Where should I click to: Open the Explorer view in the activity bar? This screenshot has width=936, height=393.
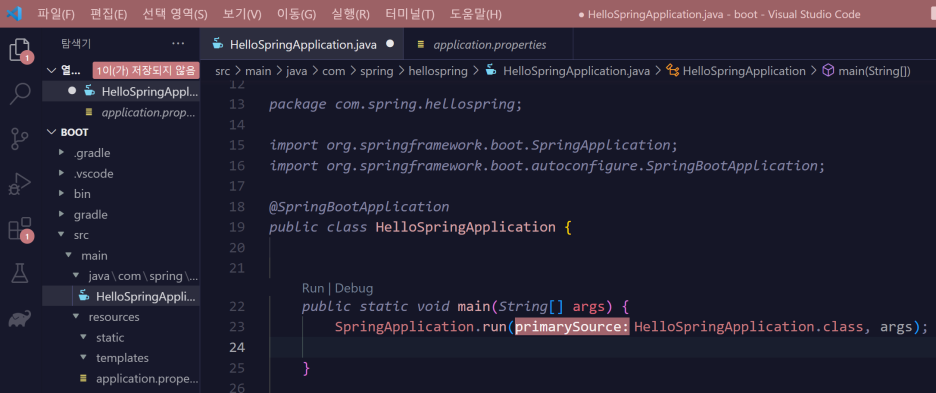[x=20, y=50]
